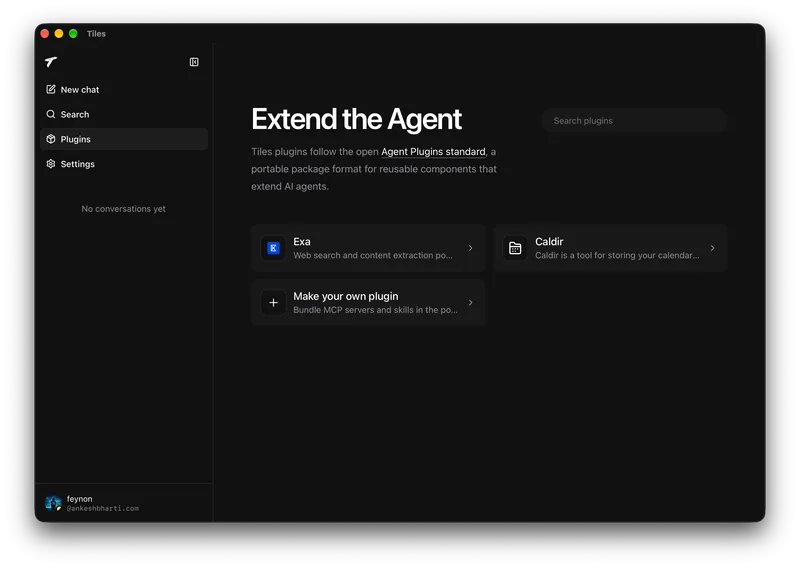Close the Tiles window with red button

[x=44, y=34]
